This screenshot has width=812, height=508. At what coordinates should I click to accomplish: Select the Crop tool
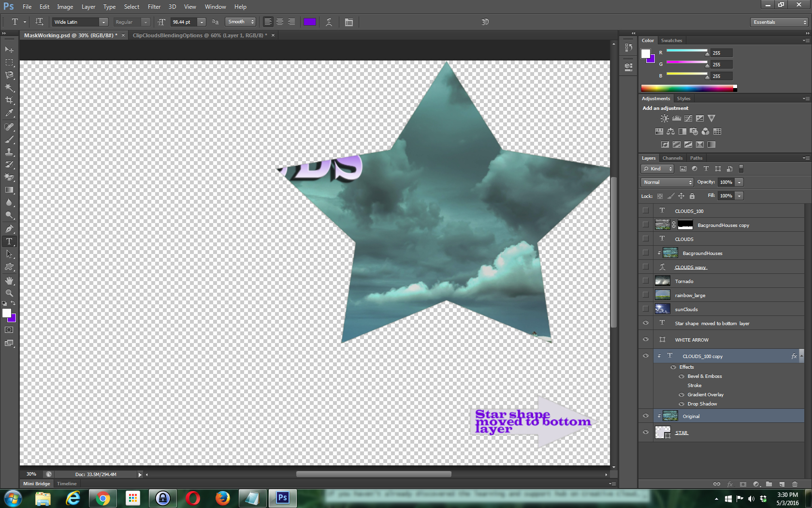pos(9,100)
